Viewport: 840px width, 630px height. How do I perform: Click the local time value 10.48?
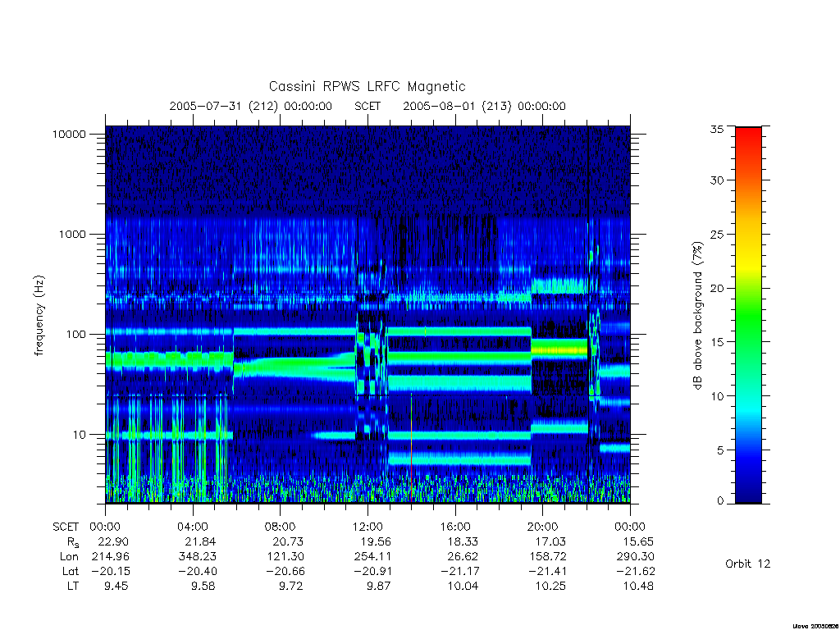[638, 586]
